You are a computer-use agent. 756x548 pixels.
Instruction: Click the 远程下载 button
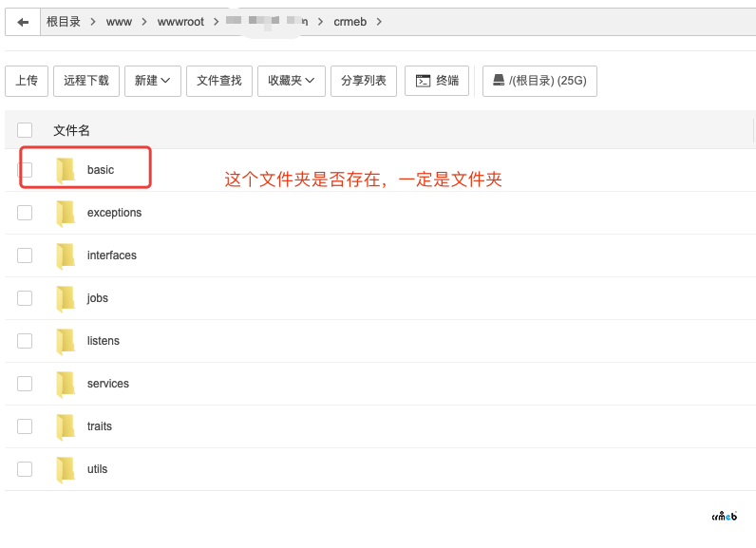click(86, 81)
